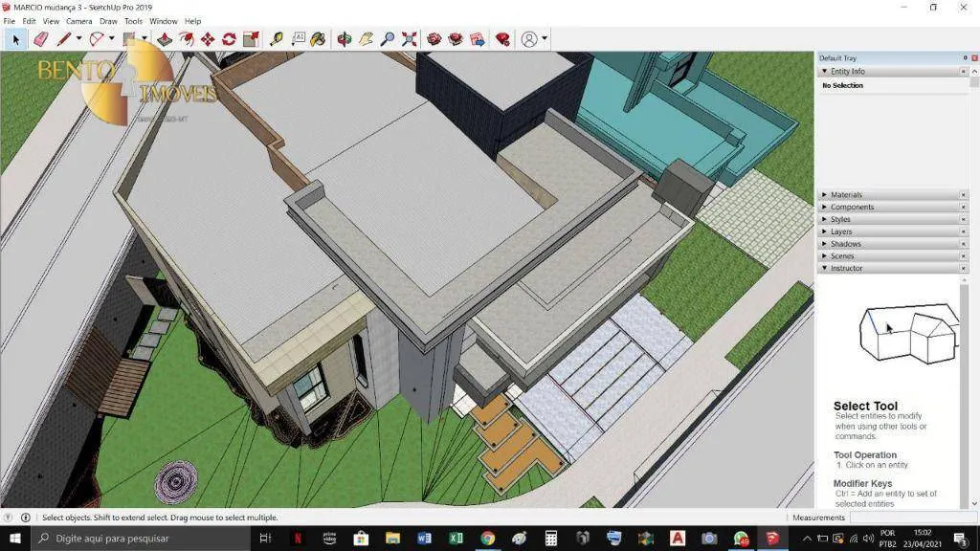Viewport: 980px width, 551px height.
Task: Click Send to LayOut icon
Action: point(478,39)
